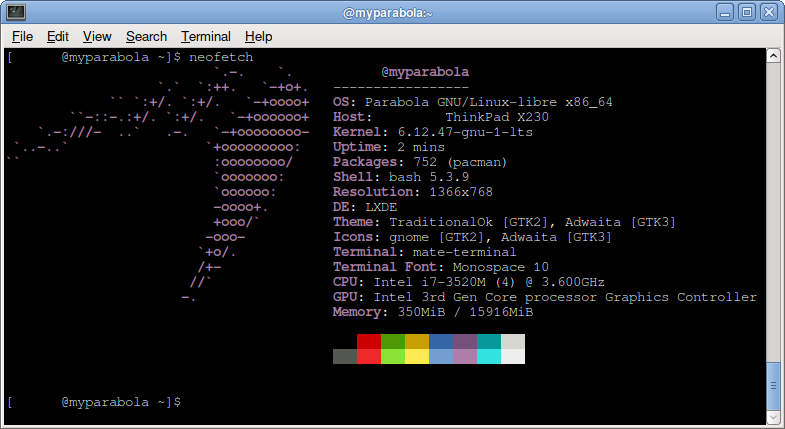Click the Terminal value 'mate-terminal'
Viewport: 785px width, 429px height.
[x=465, y=252]
